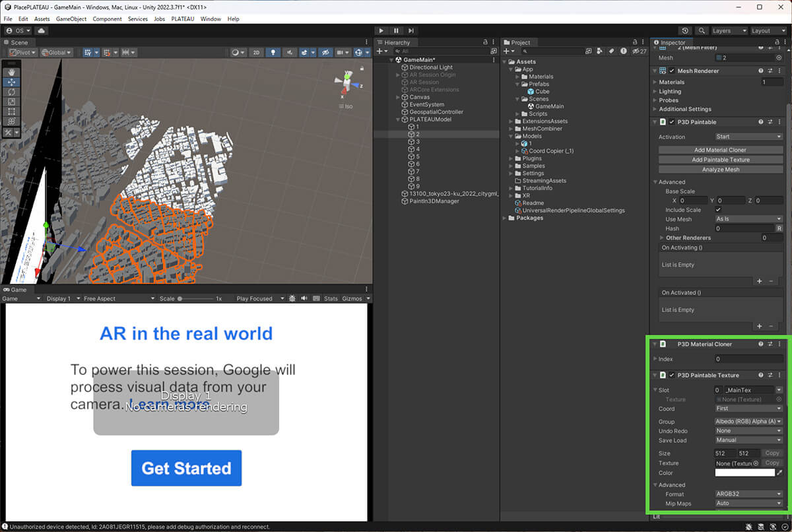Open the Component menu
Viewport: 792px width, 532px height.
(107, 19)
